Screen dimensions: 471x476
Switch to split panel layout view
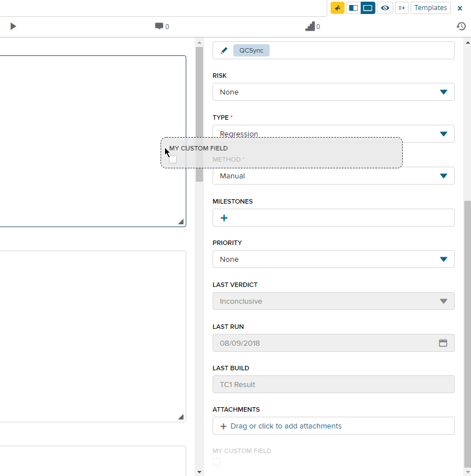tap(353, 8)
